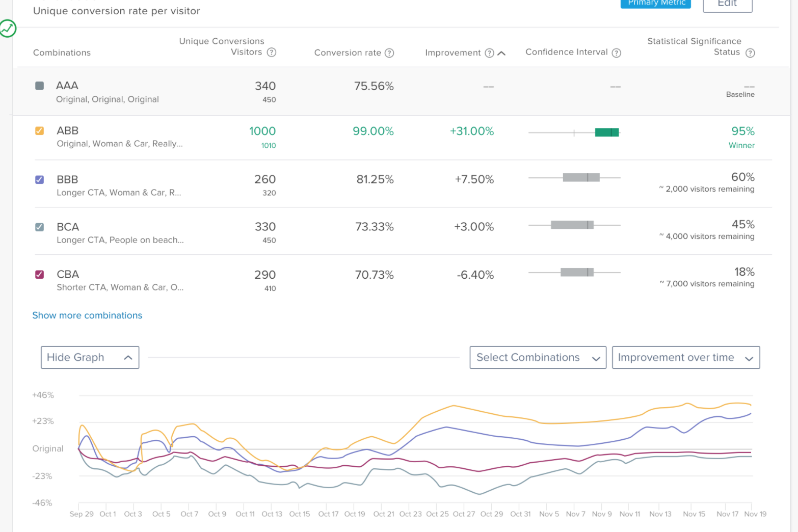Toggle the BBB combination checkbox
The width and height of the screenshot is (798, 532).
(x=39, y=179)
